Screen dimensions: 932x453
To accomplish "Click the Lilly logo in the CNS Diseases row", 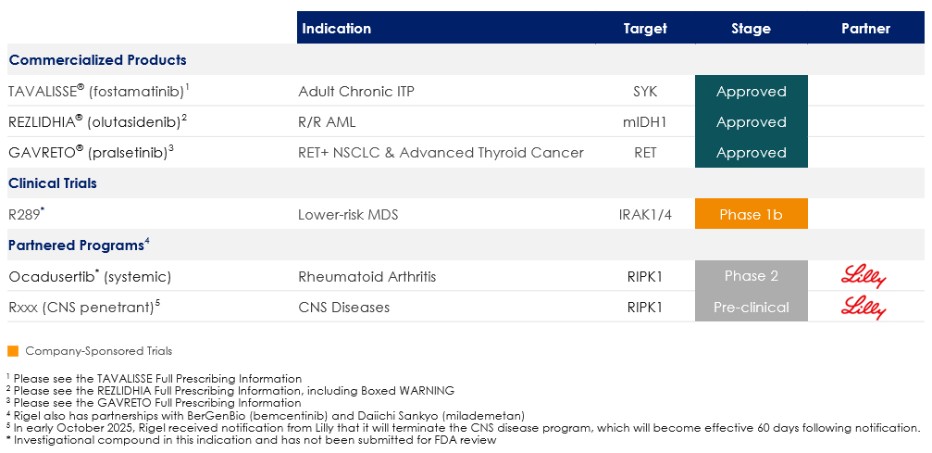I will [x=864, y=308].
